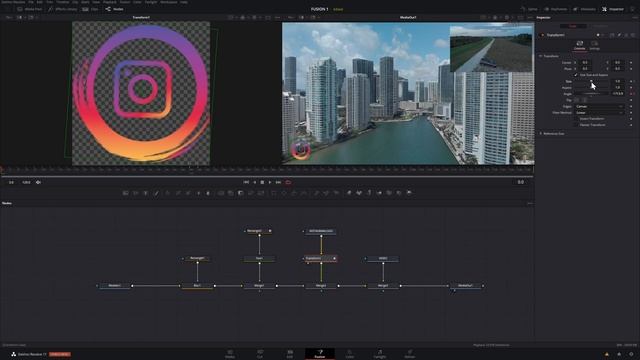640x360 pixels.
Task: Hide the Inspector panel from the top bar
Action: 613,9
